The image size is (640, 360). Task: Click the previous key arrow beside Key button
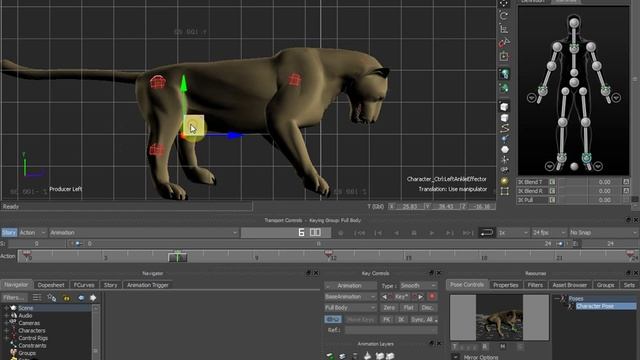point(384,297)
